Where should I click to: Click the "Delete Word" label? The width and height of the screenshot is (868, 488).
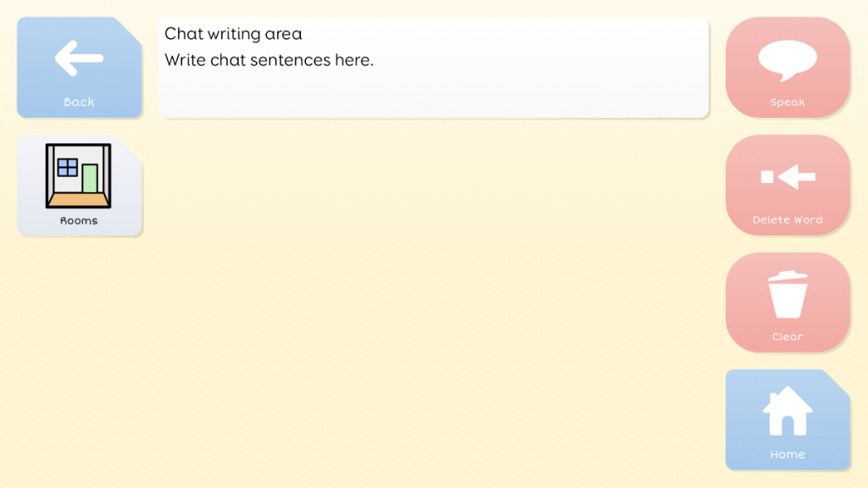[787, 220]
